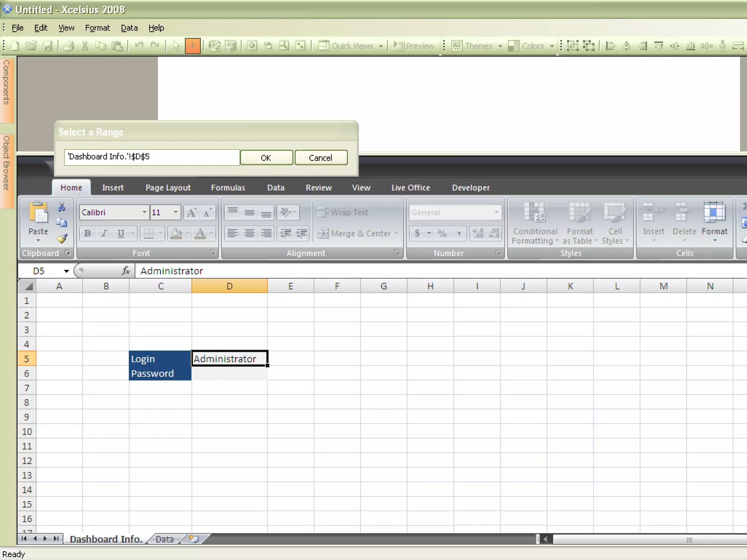Click the ribbon Copy icon
Screen dimensions: 747x560
tap(62, 223)
